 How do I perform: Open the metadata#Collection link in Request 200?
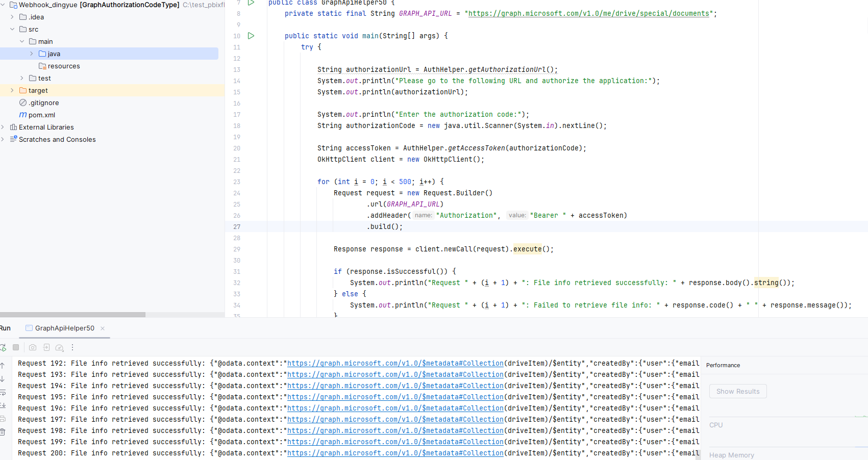click(x=395, y=453)
